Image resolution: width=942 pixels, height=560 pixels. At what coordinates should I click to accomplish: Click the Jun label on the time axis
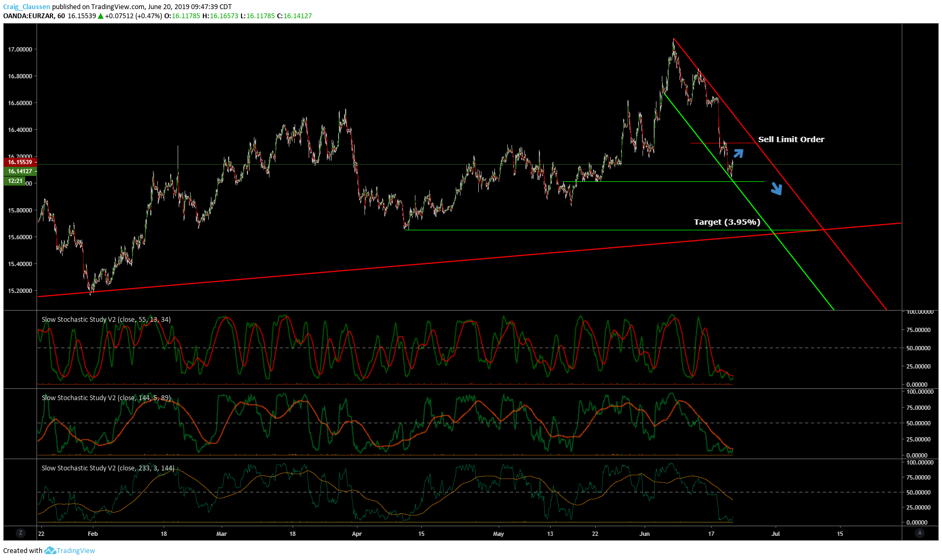coord(645,534)
